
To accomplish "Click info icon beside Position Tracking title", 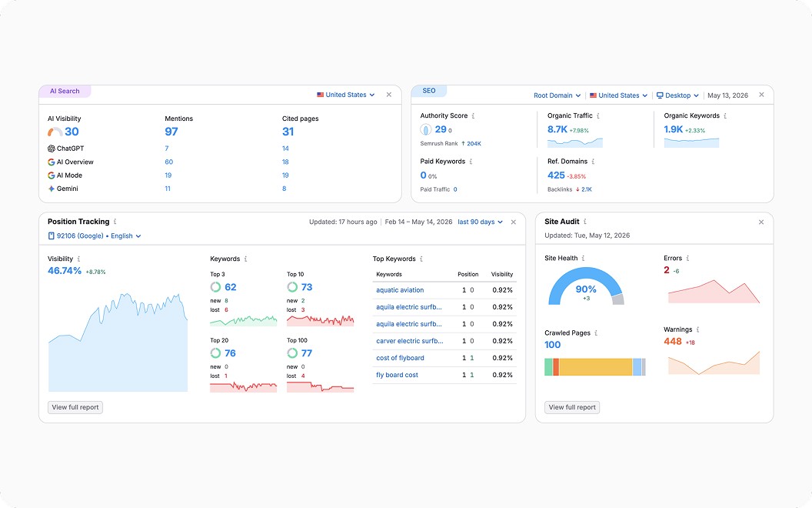I will click(x=115, y=222).
